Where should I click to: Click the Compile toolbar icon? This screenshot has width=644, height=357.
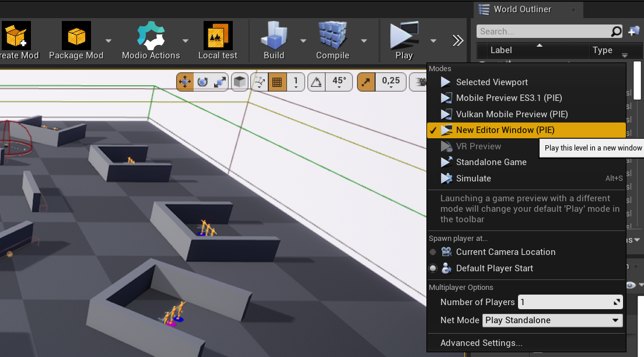332,36
